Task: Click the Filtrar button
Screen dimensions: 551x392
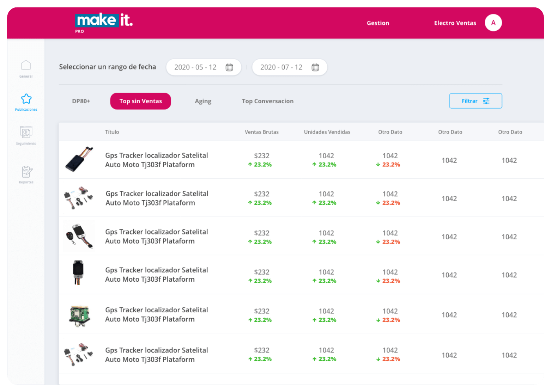Action: point(475,101)
